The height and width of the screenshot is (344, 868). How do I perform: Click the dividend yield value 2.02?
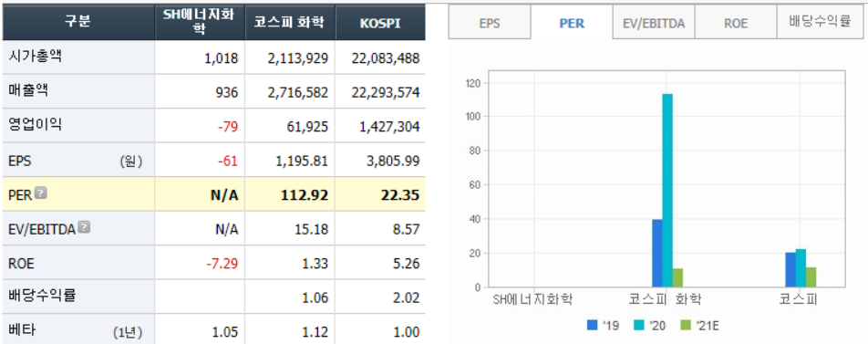(x=408, y=298)
